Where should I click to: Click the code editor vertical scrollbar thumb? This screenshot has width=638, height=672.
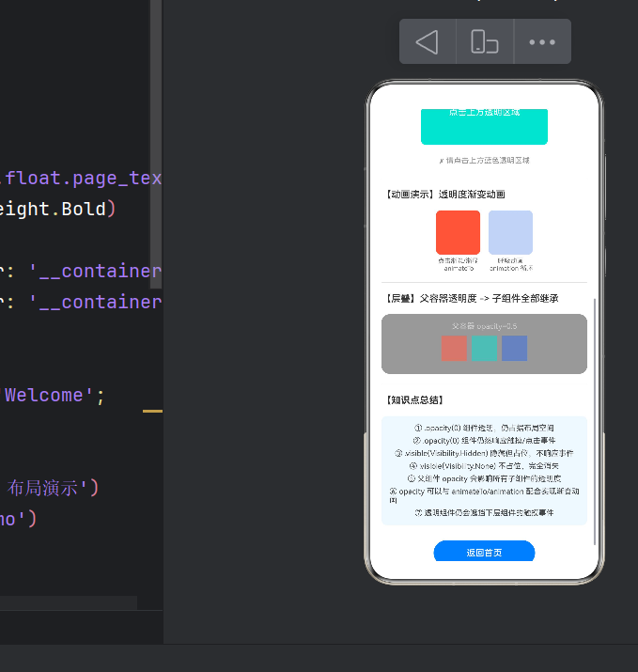pyautogui.click(x=156, y=144)
